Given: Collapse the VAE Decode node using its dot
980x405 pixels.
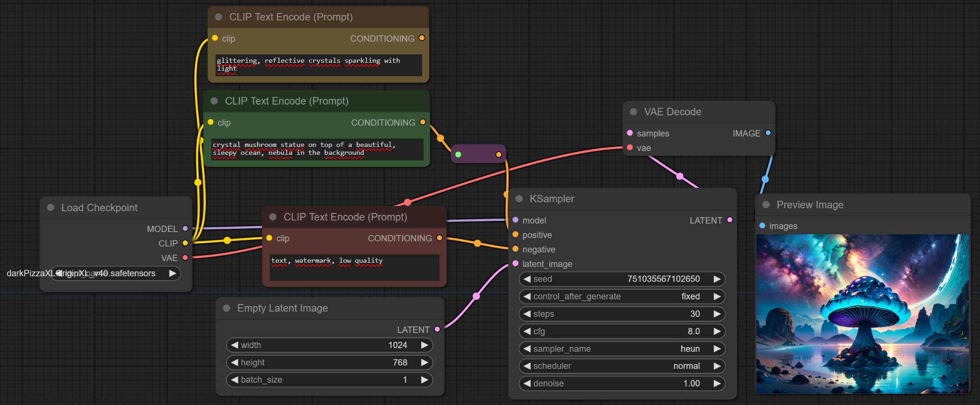Looking at the screenshot, I should pyautogui.click(x=634, y=112).
